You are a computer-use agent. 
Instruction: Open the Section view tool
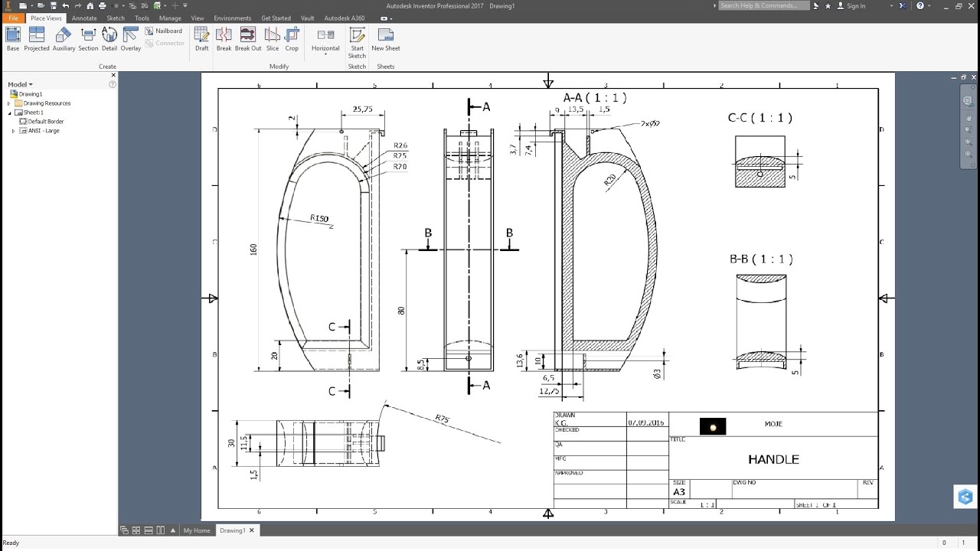pos(88,38)
